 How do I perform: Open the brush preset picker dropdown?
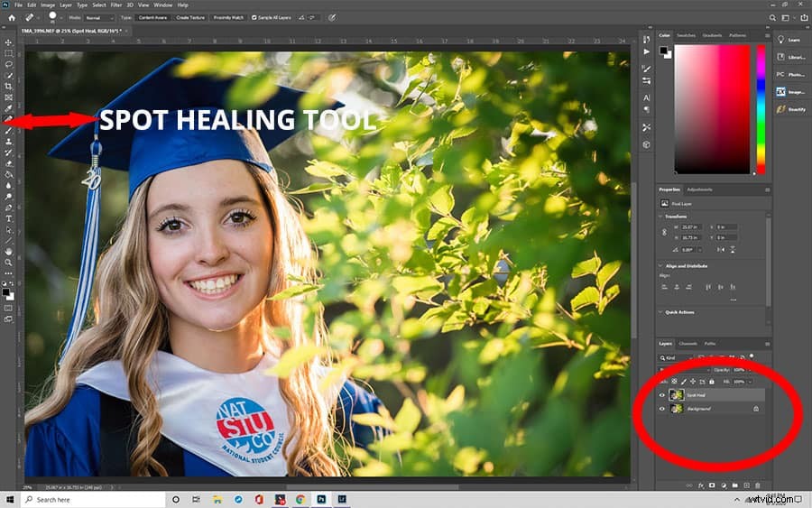pos(60,18)
